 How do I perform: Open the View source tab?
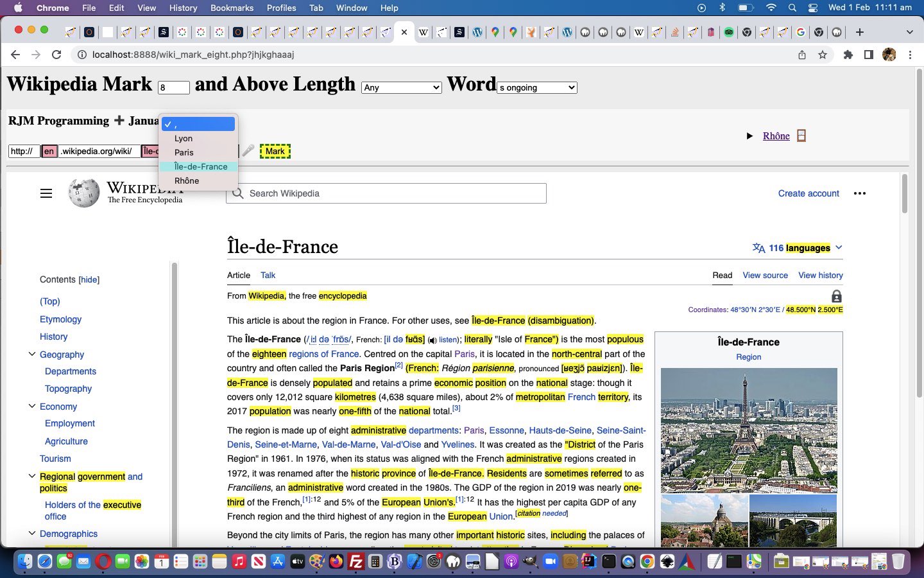coord(765,275)
